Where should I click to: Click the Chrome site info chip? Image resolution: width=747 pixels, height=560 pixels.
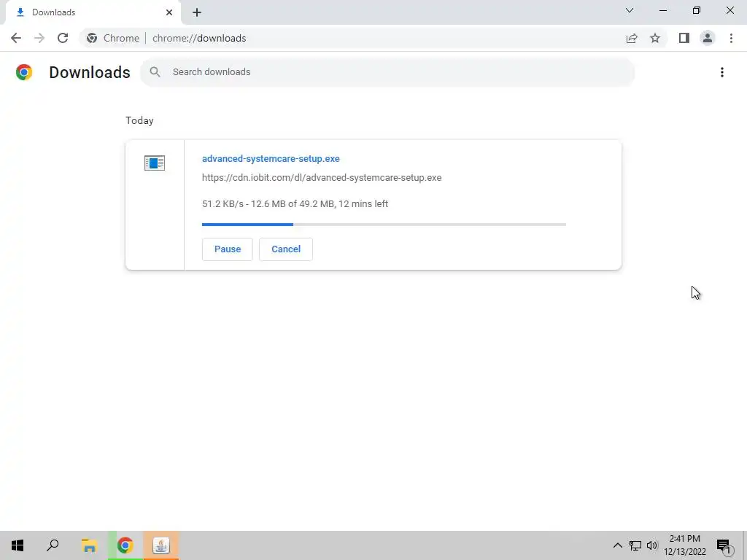pyautogui.click(x=113, y=38)
